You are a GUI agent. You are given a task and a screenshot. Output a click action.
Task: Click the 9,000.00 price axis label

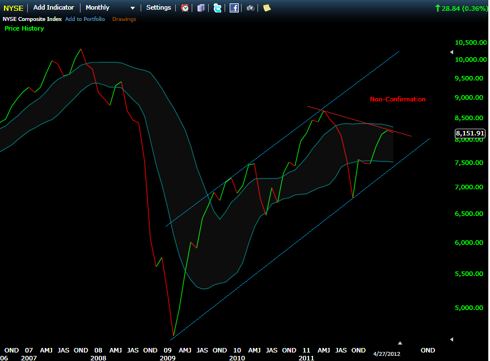tap(469, 98)
